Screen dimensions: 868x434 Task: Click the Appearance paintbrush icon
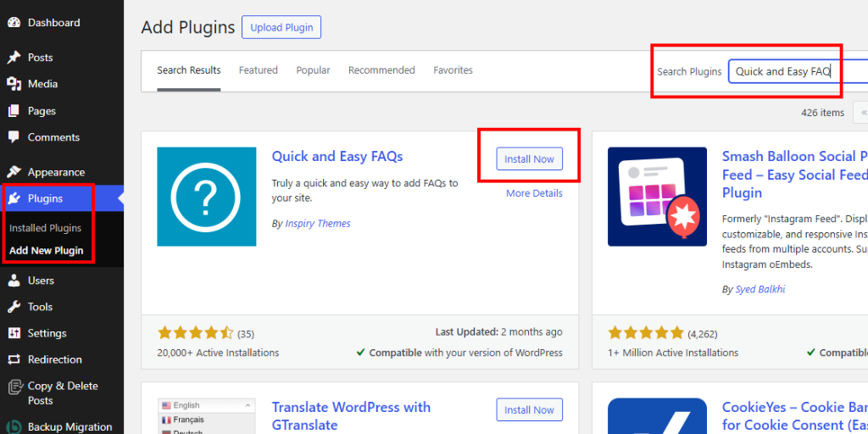(14, 172)
